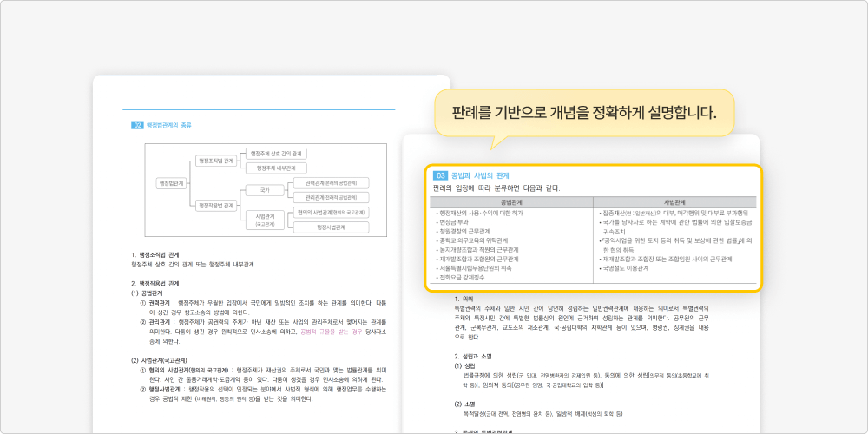The width and height of the screenshot is (868, 434).
Task: Click the 행정조직법 관계 diagram box
Action: click(x=216, y=161)
